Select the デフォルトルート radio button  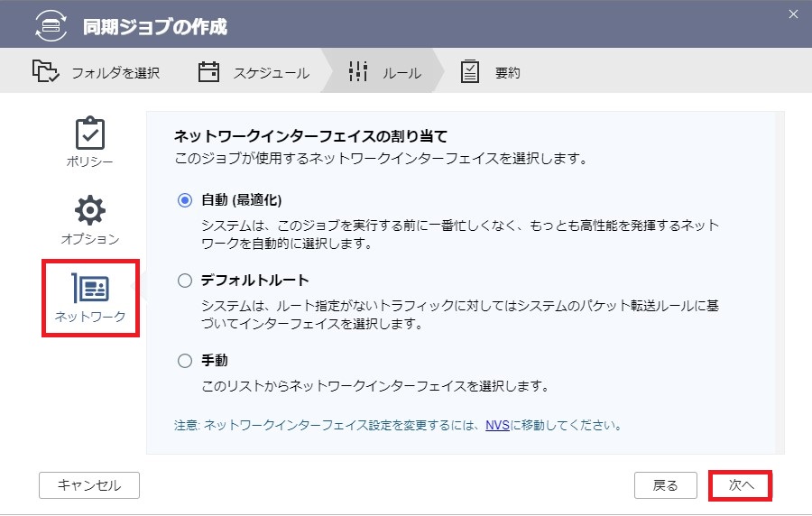tap(185, 281)
